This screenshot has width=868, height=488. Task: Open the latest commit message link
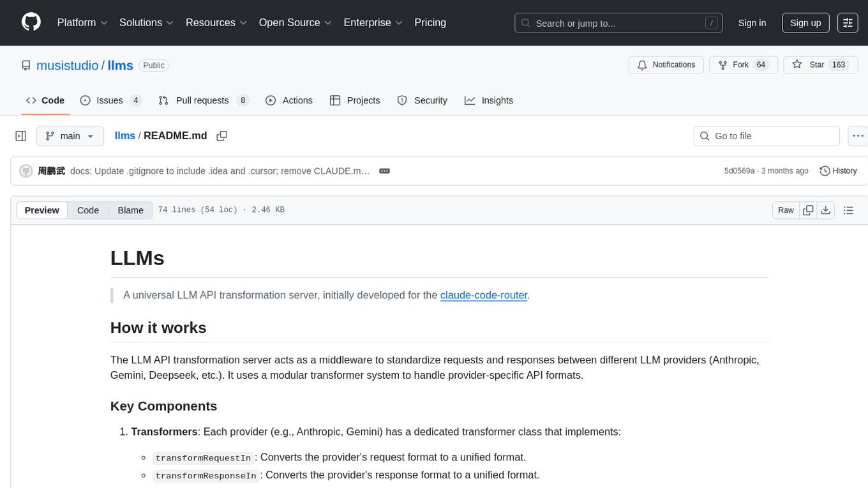pos(220,171)
